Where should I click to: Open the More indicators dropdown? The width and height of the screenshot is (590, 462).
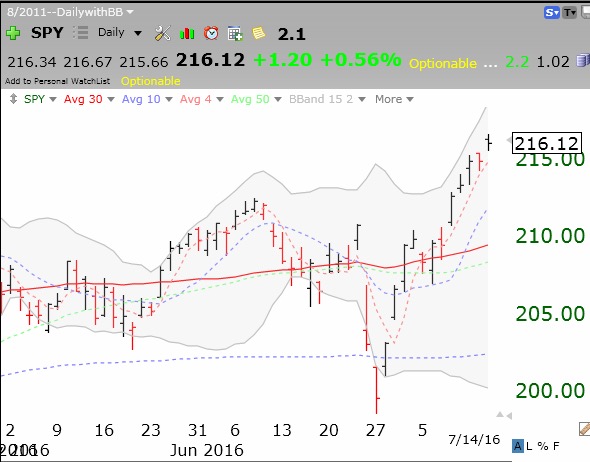click(x=394, y=99)
